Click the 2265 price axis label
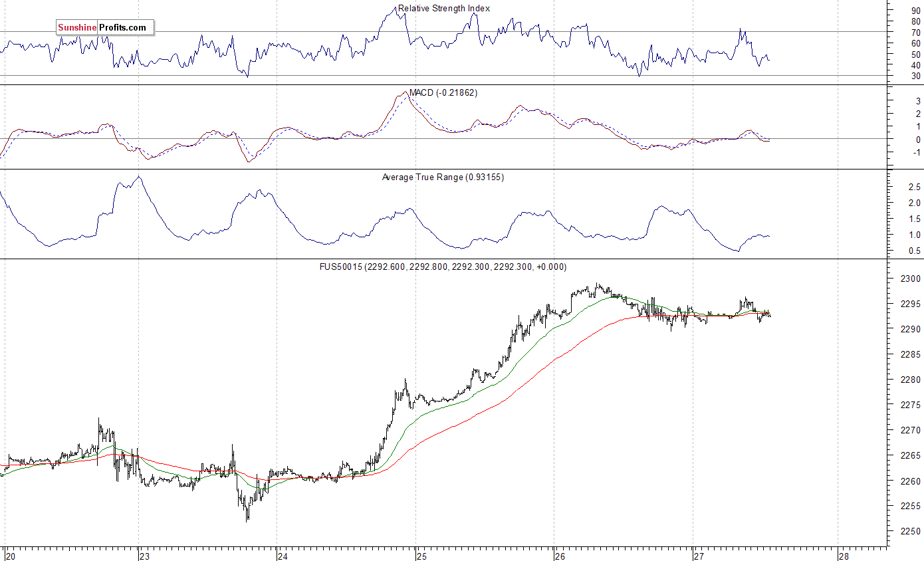Image resolution: width=924 pixels, height=561 pixels. [x=910, y=455]
